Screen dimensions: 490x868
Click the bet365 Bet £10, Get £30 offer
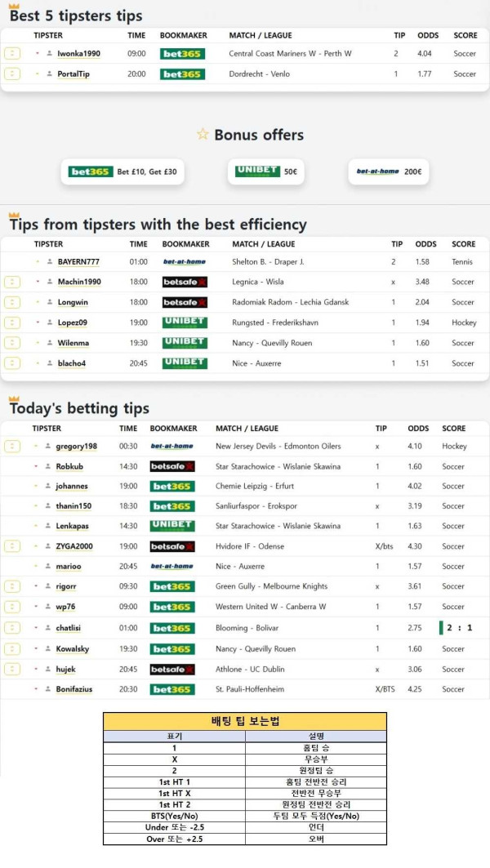click(x=123, y=172)
